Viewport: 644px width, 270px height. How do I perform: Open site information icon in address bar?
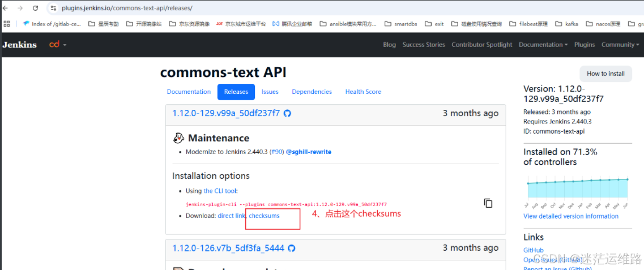click(x=53, y=8)
